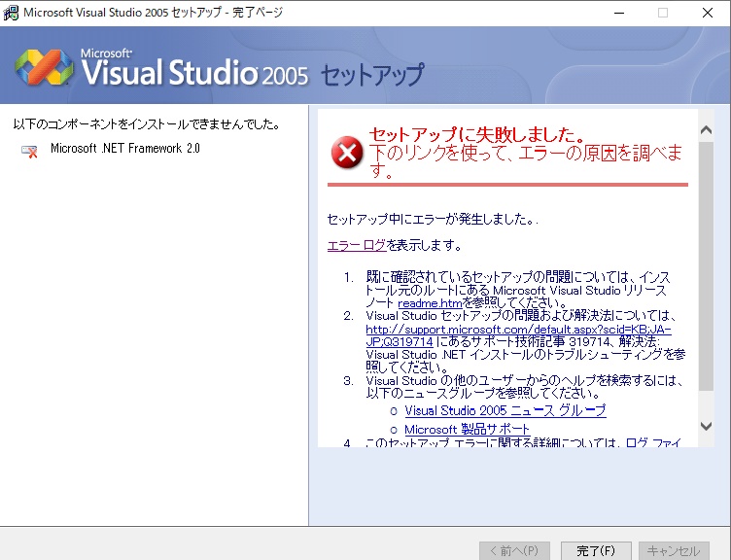Click the 完了(F) button
The height and width of the screenshot is (560, 731).
point(596,550)
